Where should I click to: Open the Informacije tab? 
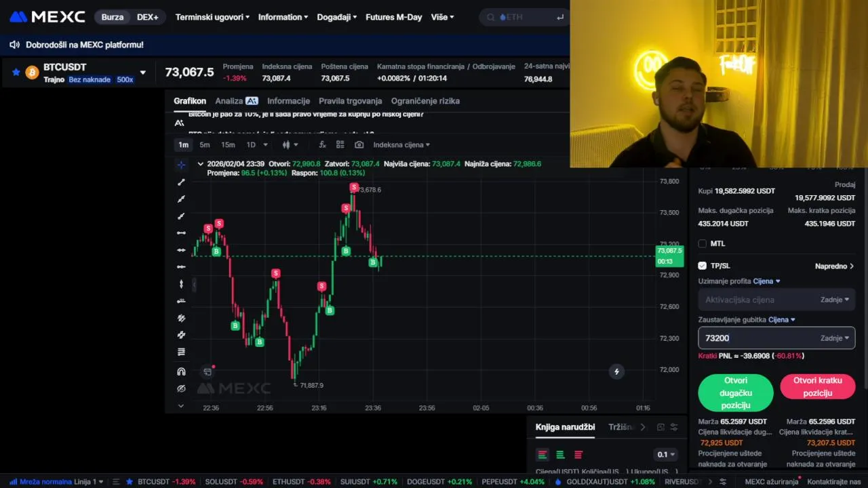(288, 101)
